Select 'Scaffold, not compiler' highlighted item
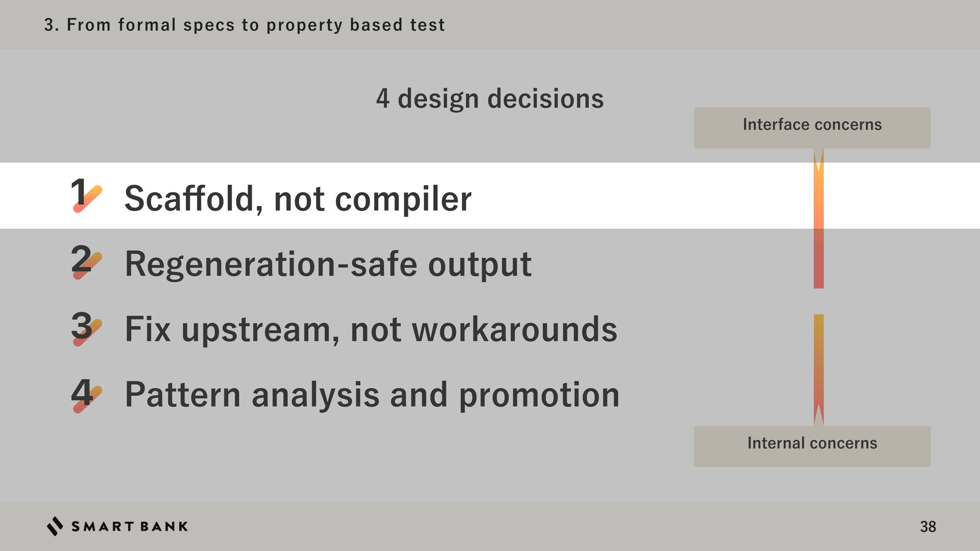This screenshot has height=551, width=980. coord(298,198)
